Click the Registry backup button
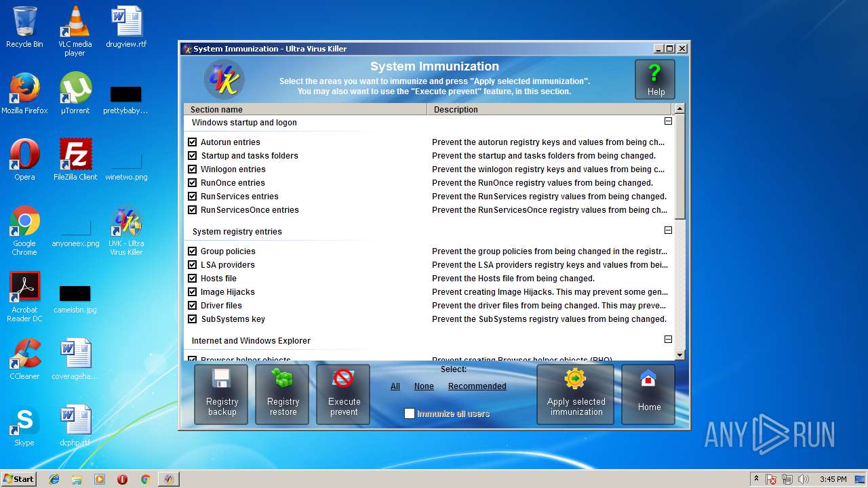868x488 pixels. pyautogui.click(x=221, y=394)
